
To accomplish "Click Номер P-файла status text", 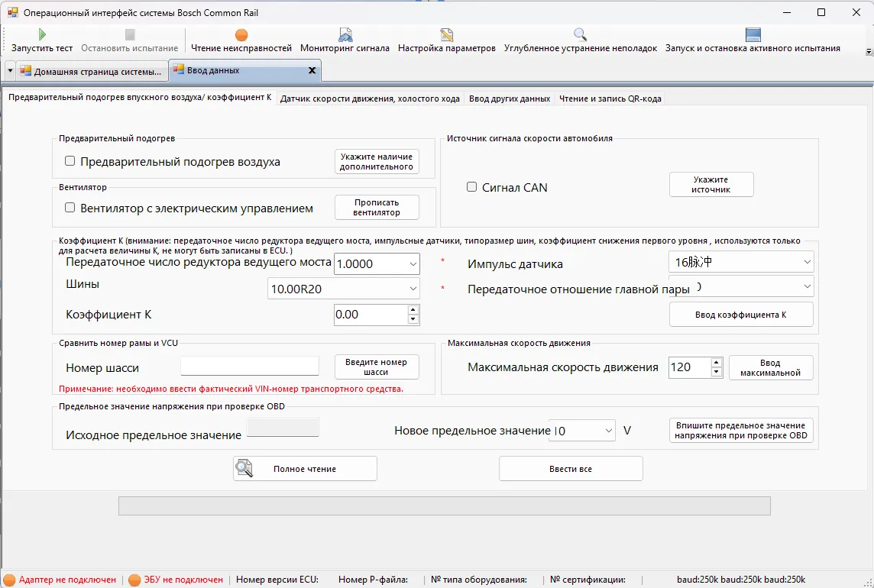I will pos(373,580).
